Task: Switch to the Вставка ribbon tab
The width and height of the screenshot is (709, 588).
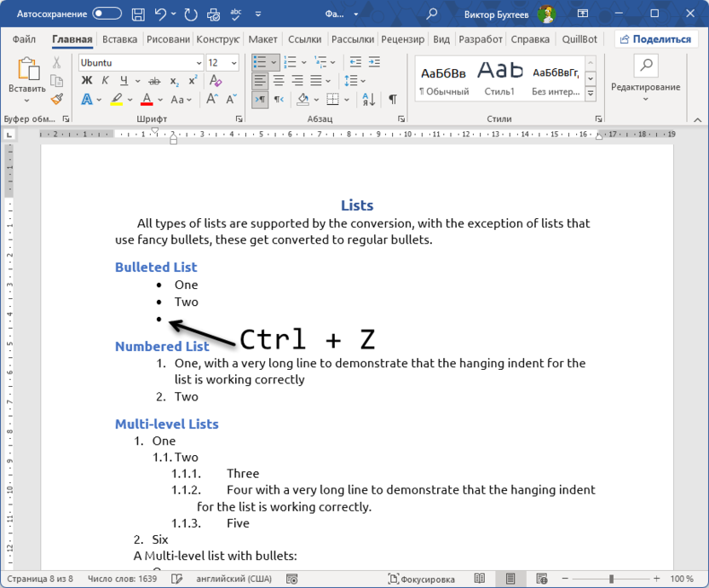Action: [119, 39]
